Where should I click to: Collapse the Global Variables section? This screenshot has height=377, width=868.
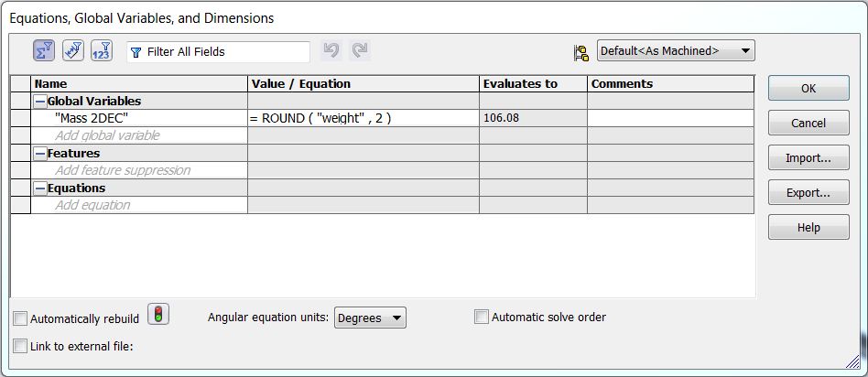(40, 102)
